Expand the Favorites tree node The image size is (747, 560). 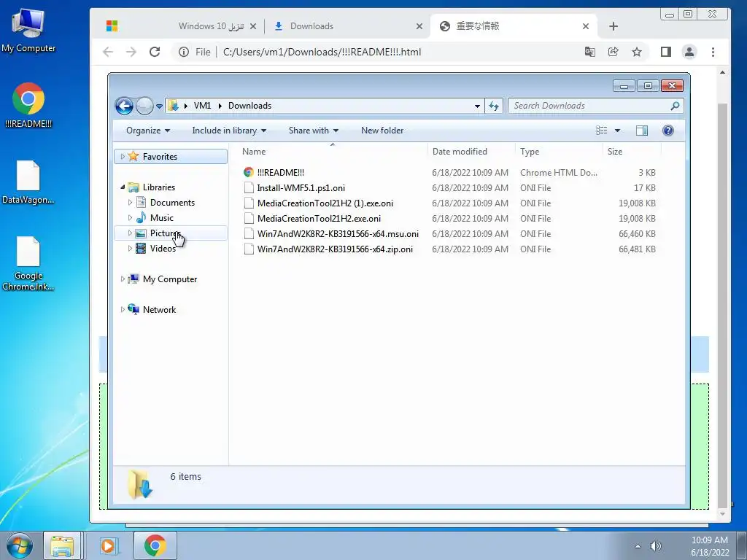click(123, 156)
